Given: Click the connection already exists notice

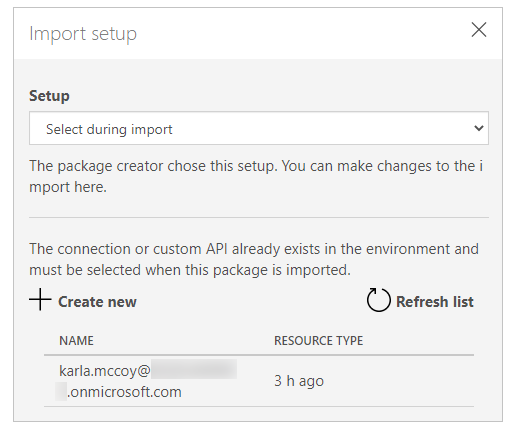Looking at the screenshot, I should pos(254,259).
